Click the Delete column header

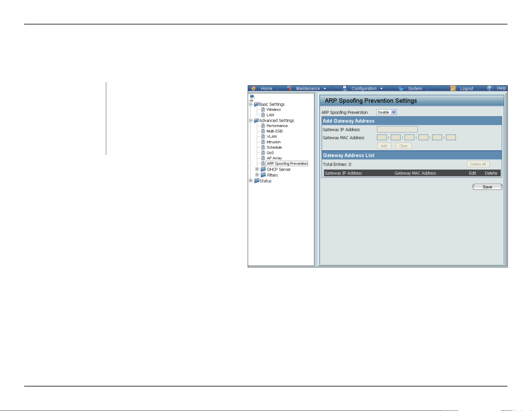coord(491,173)
